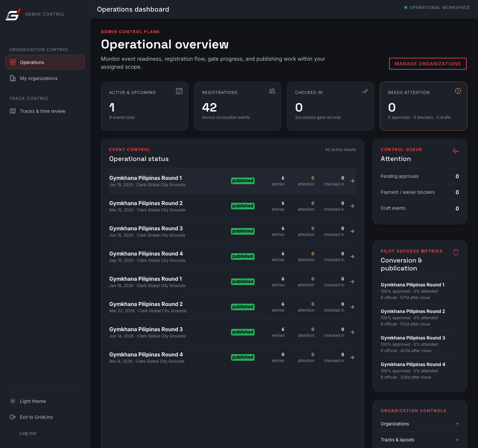478x448 pixels.
Task: Click "6 official · 328d after close" metric
Action: (x=406, y=377)
